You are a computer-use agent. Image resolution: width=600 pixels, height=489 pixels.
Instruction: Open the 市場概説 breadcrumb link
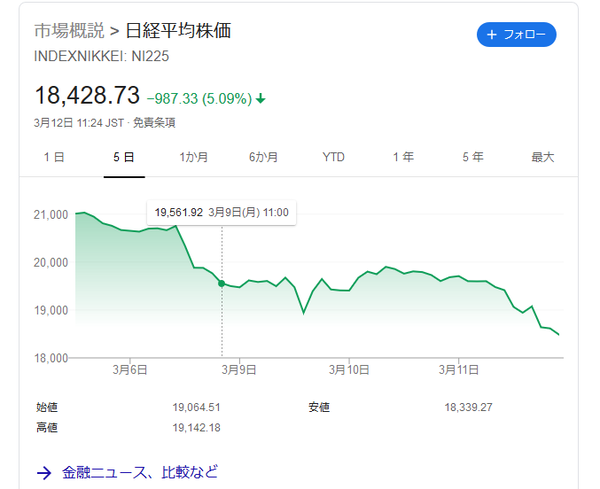(x=69, y=31)
